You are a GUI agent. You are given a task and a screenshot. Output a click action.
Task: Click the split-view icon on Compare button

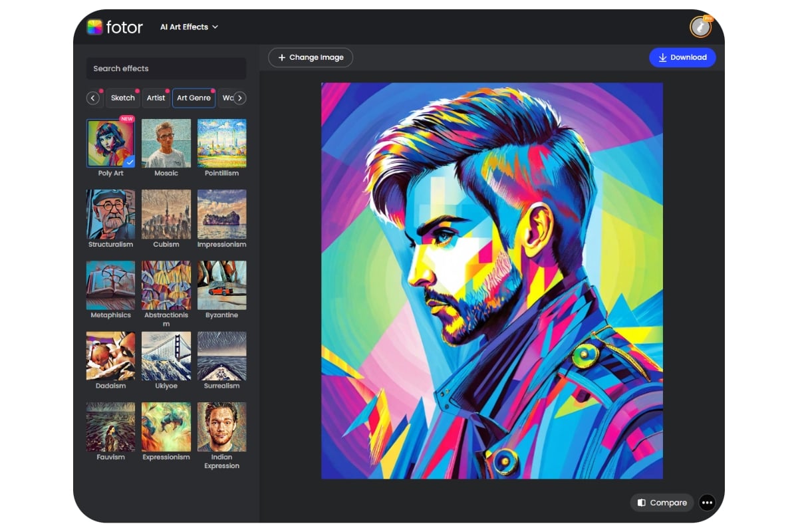[x=642, y=503]
